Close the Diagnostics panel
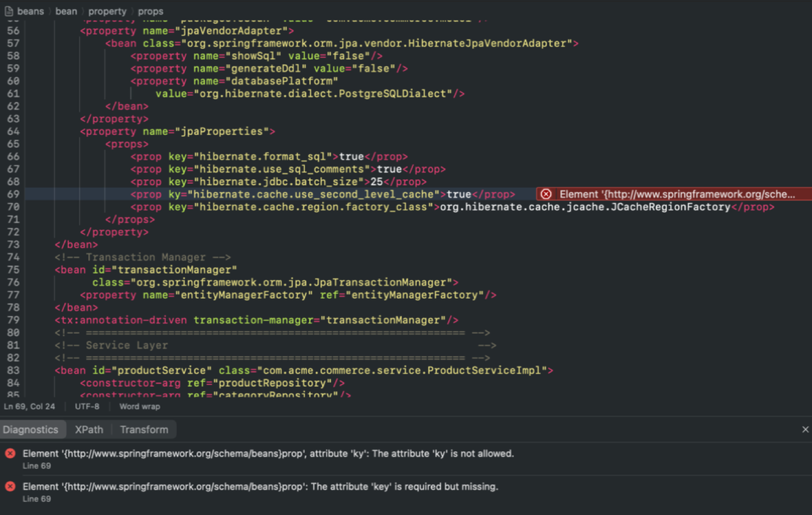Image resolution: width=812 pixels, height=515 pixels. click(x=806, y=429)
